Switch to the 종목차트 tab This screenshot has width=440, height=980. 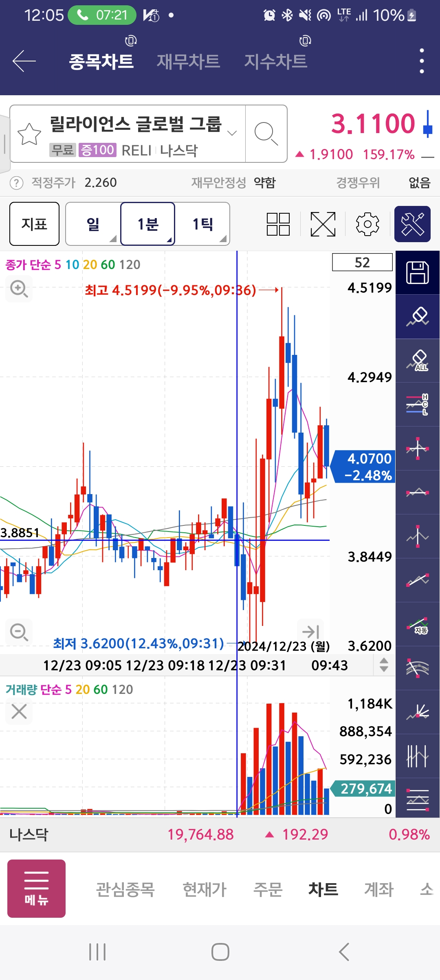coord(101,61)
